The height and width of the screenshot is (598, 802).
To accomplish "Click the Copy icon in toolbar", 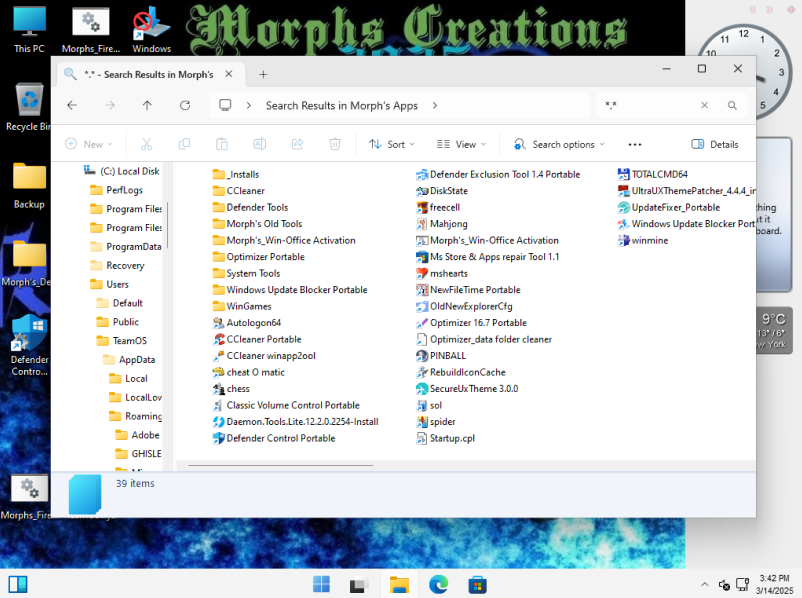I will coord(184,144).
